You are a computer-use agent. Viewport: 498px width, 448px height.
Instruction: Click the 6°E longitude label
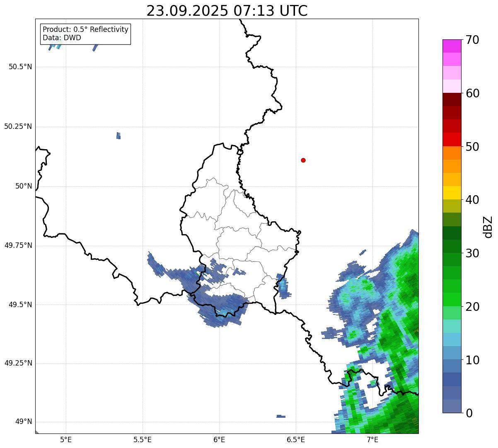(219, 439)
